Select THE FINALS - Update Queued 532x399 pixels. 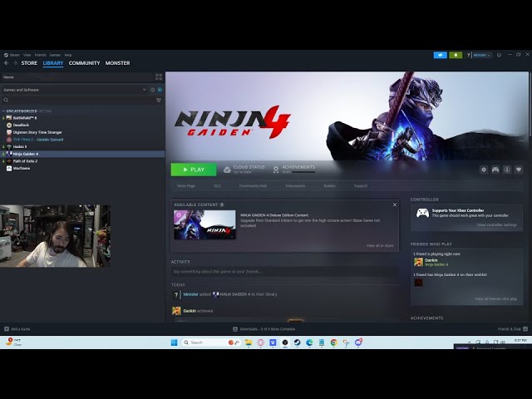tap(82, 140)
